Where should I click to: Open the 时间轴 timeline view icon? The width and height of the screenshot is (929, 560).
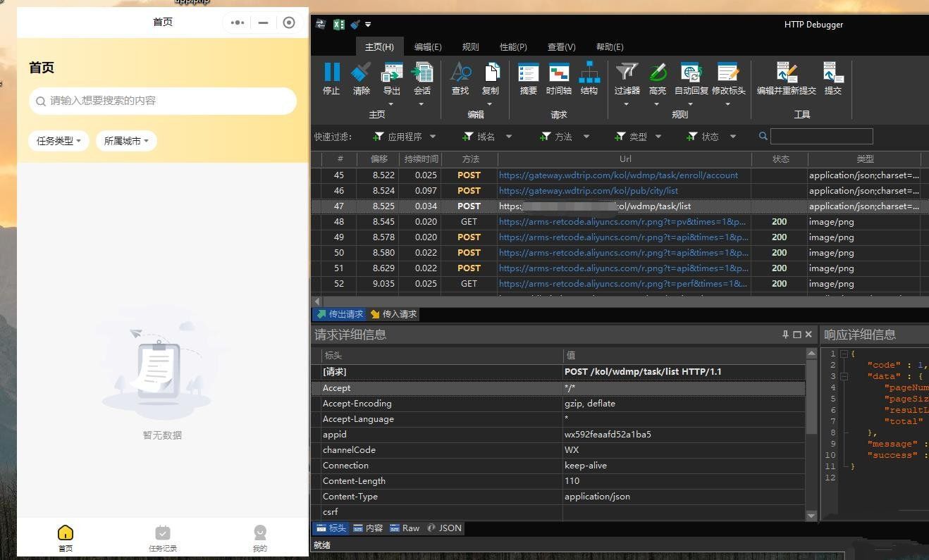click(559, 77)
